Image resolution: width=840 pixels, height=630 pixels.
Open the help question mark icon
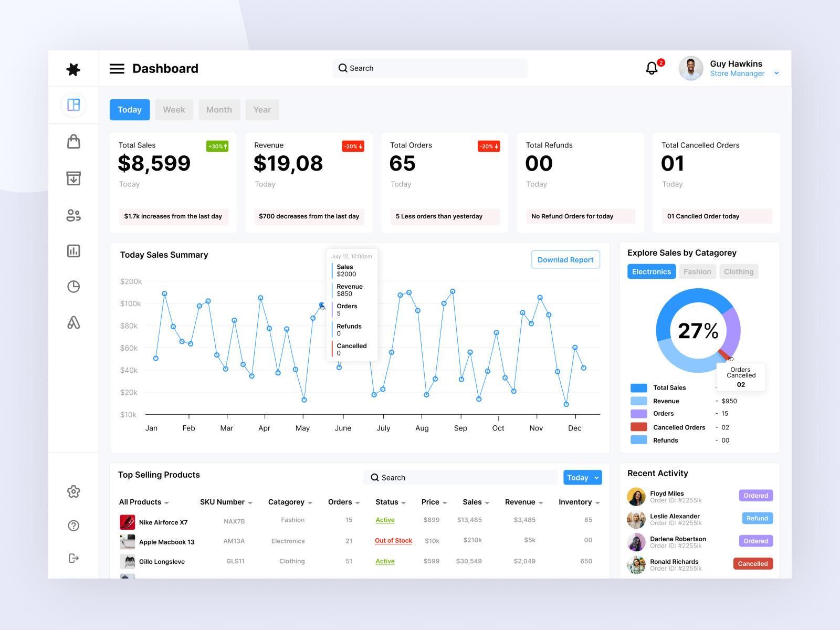point(73,525)
